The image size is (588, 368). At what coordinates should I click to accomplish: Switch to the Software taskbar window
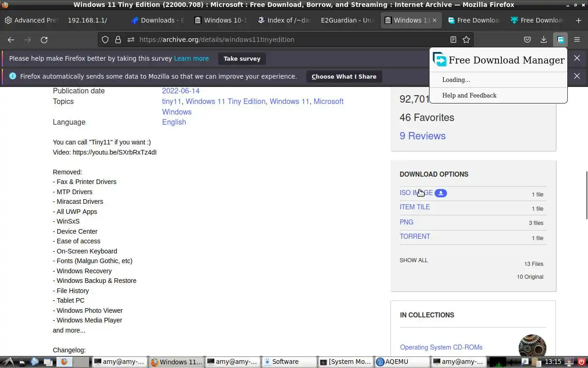[x=289, y=362]
